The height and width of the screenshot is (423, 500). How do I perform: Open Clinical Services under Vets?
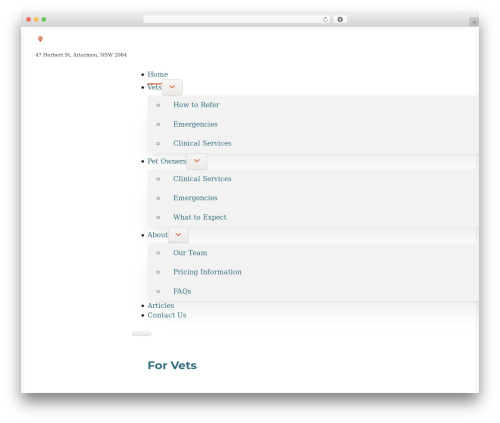[x=202, y=143]
